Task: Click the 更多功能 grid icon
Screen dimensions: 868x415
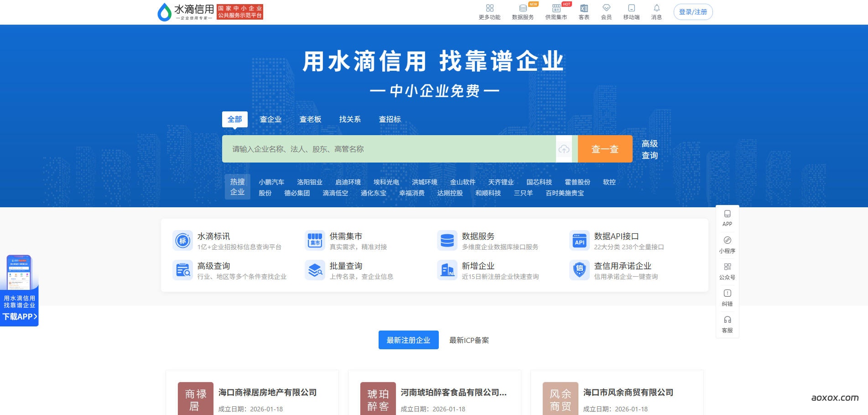Action: tap(489, 9)
